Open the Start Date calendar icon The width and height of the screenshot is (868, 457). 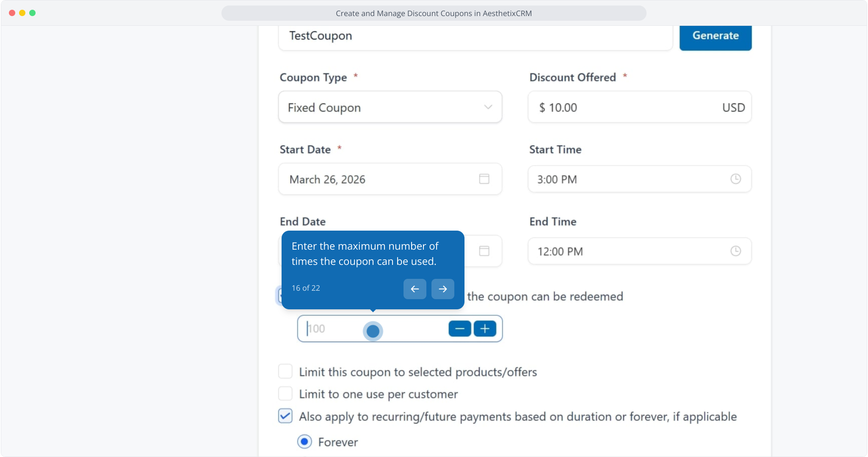[x=484, y=179]
